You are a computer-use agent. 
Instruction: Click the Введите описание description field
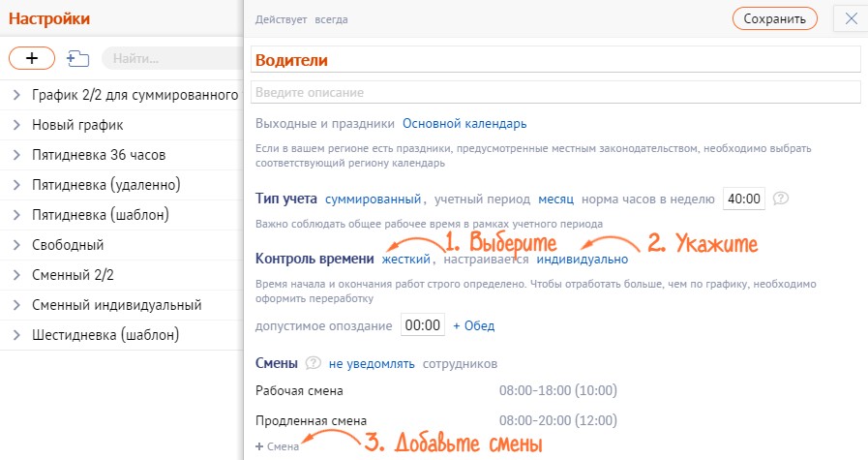tap(555, 92)
